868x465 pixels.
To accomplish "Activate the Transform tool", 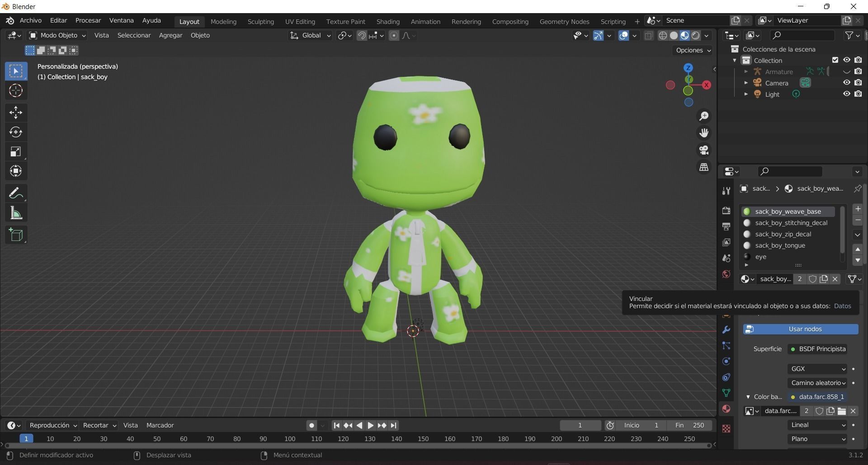I will pyautogui.click(x=16, y=171).
